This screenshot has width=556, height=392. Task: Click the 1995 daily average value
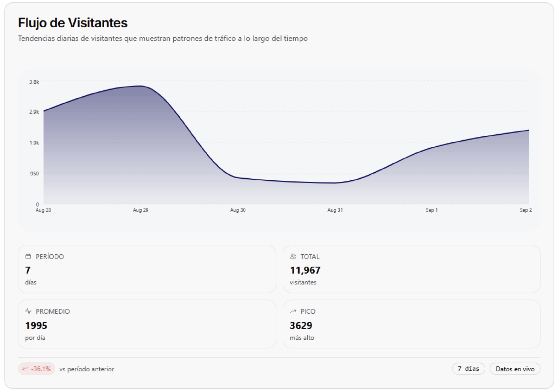[36, 325]
